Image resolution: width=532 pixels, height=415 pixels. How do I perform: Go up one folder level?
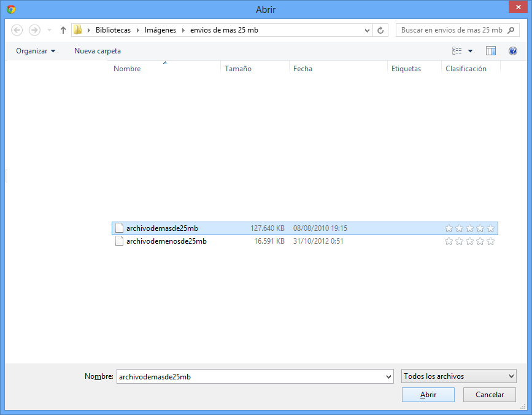tap(63, 30)
